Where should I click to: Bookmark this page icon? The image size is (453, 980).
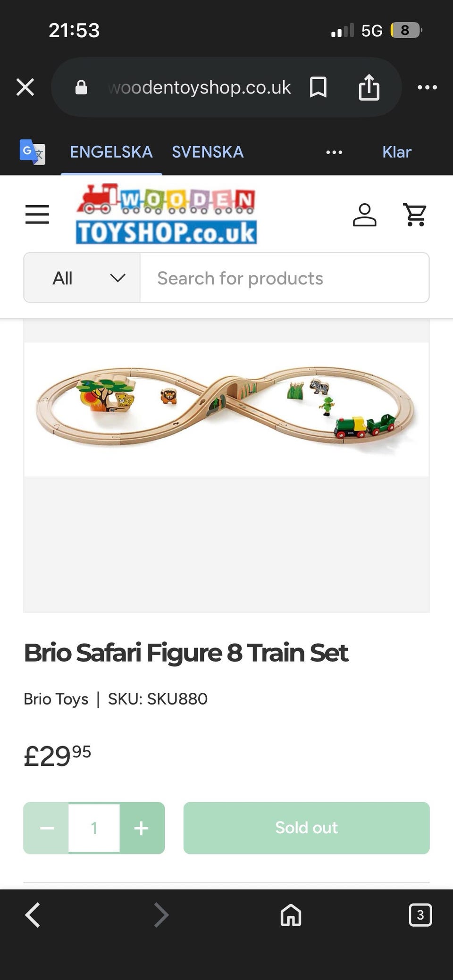[x=318, y=87]
